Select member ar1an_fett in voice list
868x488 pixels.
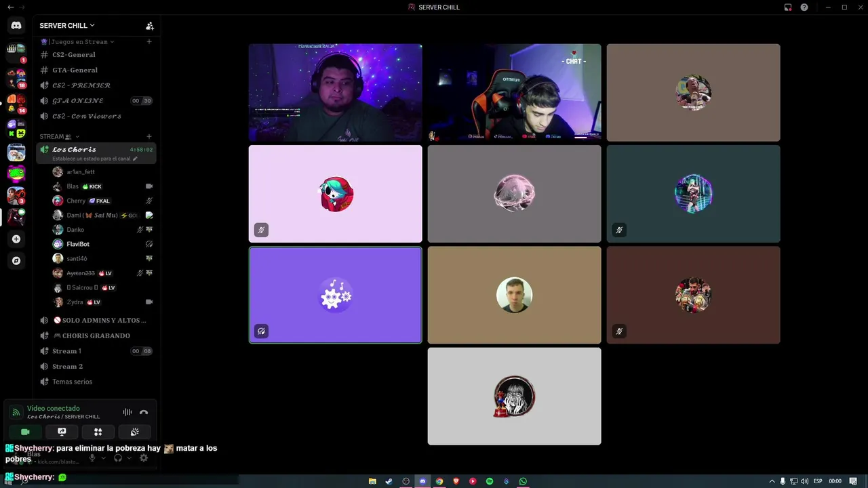(103, 172)
